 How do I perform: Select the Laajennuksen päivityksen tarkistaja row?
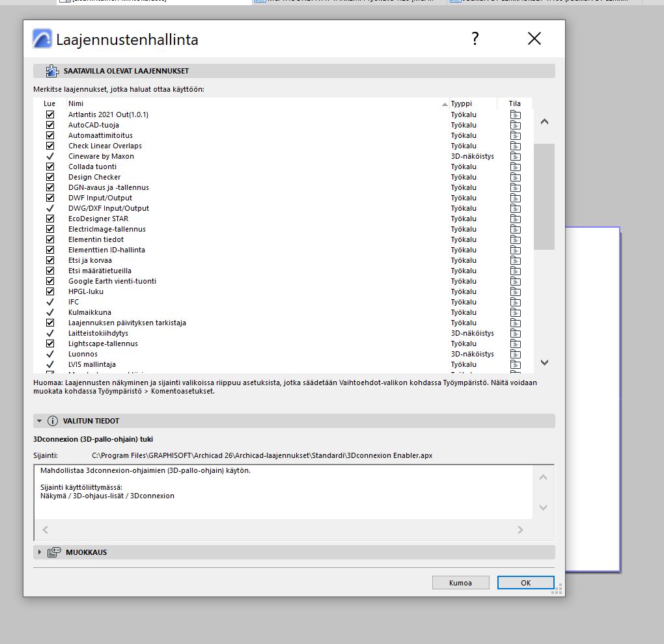click(127, 323)
